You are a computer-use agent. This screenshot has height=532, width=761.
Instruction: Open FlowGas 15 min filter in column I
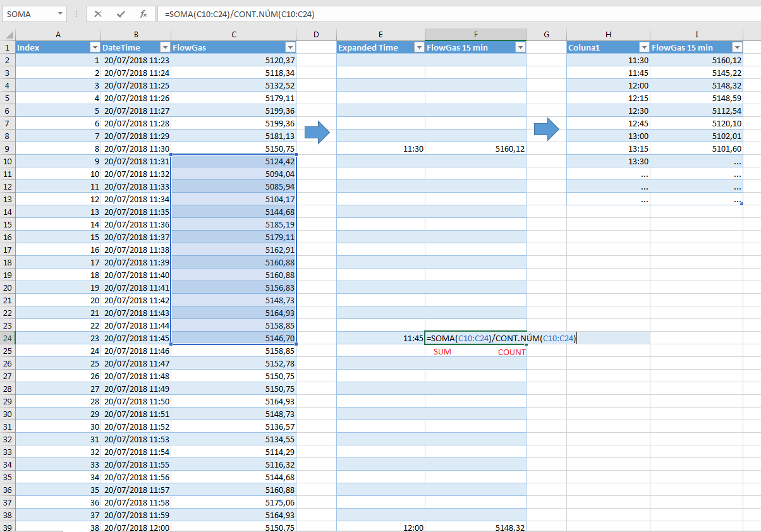pyautogui.click(x=737, y=47)
